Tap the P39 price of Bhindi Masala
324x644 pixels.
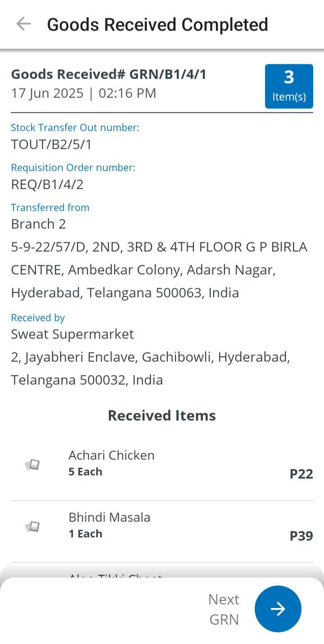pyautogui.click(x=301, y=536)
